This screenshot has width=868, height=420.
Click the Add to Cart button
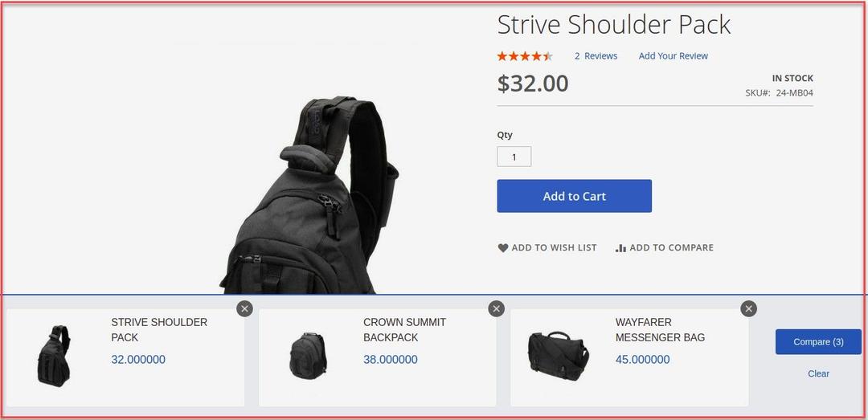pyautogui.click(x=574, y=196)
